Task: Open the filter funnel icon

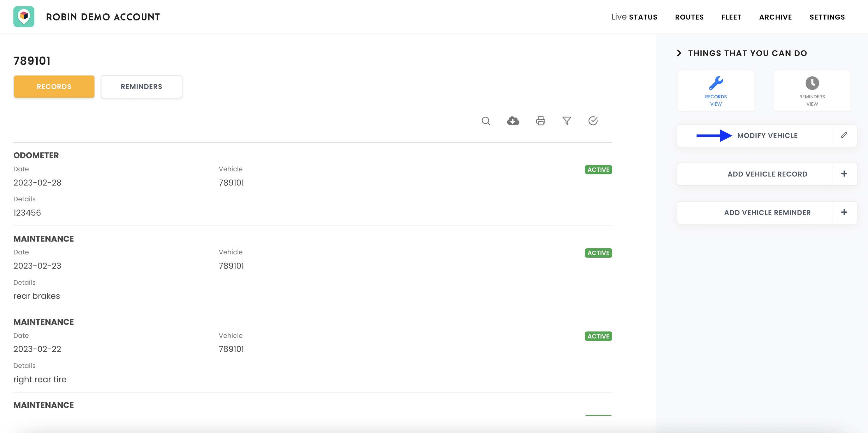Action: coord(567,121)
